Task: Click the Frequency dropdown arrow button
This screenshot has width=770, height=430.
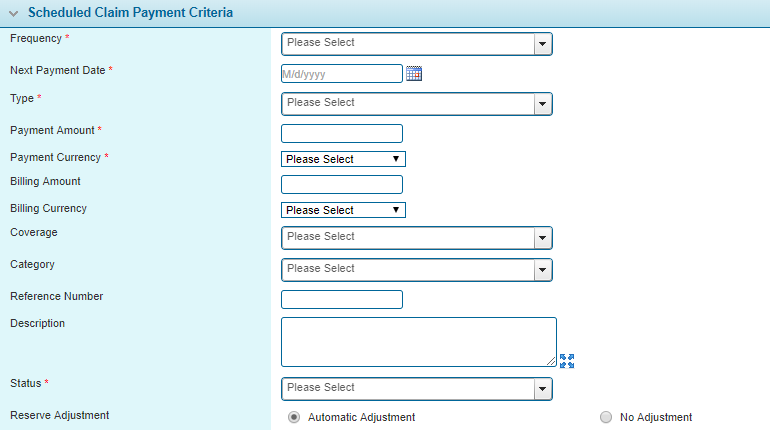Action: [x=542, y=44]
